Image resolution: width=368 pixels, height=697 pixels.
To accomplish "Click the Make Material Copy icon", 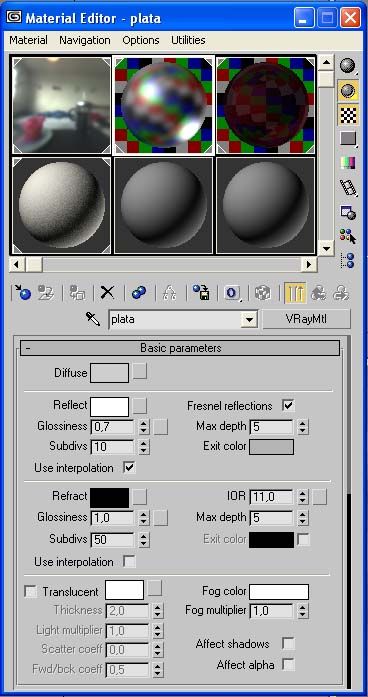I will pos(139,293).
